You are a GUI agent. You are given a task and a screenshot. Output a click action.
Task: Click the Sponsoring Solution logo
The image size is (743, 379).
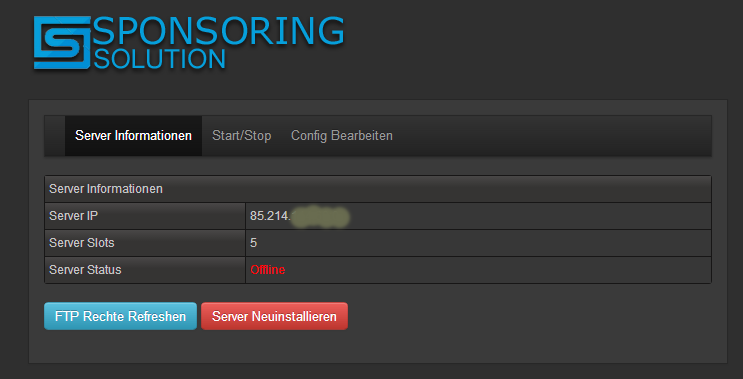[189, 43]
